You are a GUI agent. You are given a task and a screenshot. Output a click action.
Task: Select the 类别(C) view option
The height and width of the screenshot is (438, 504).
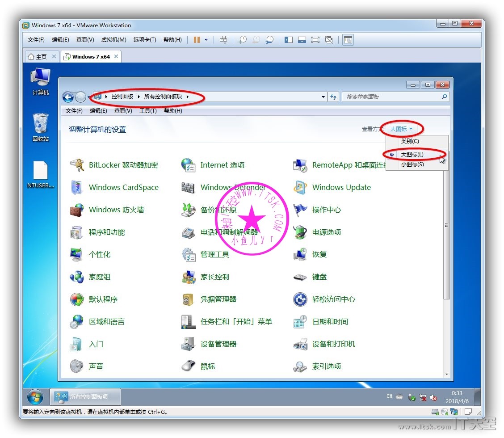click(410, 141)
